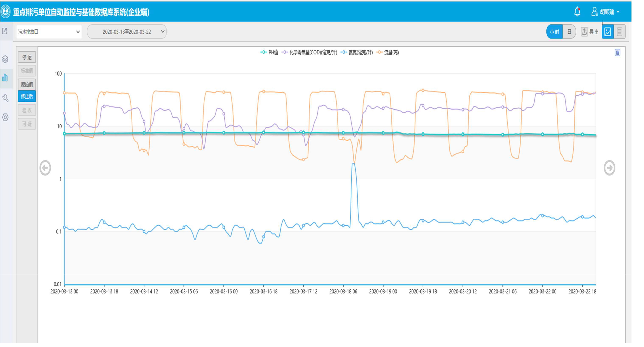Open the 污水排放口 outlet dropdown
Viewport: 644px width, 347px height.
[x=49, y=32]
